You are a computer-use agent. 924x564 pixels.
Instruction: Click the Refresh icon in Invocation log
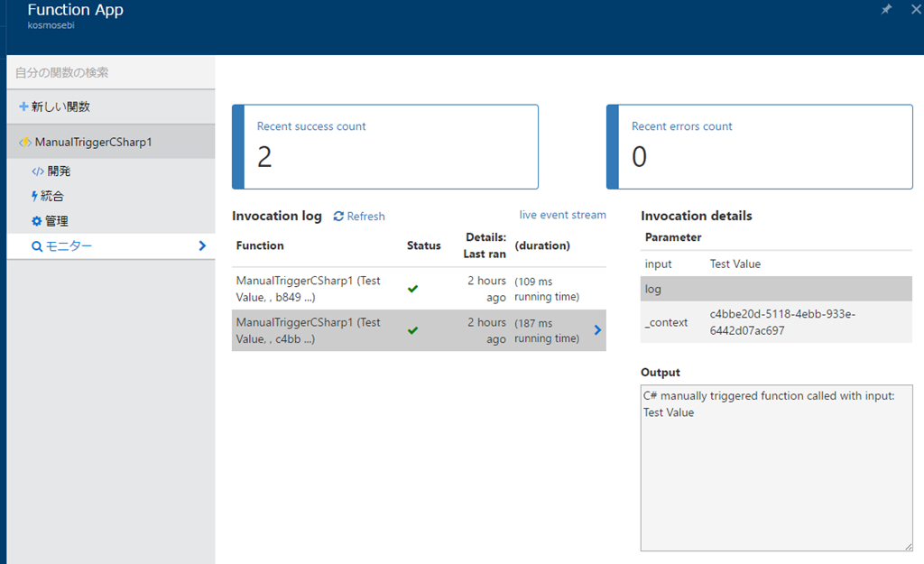pyautogui.click(x=338, y=217)
